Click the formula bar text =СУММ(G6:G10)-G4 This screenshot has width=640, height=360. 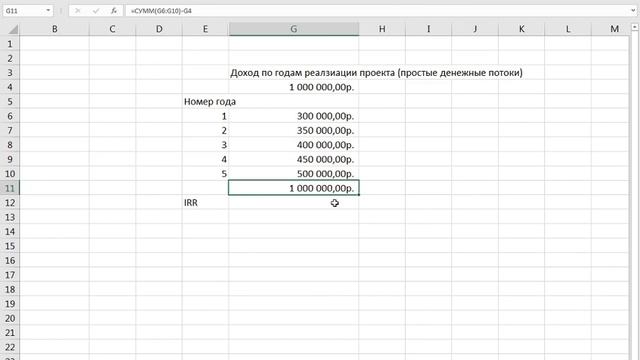click(x=161, y=11)
